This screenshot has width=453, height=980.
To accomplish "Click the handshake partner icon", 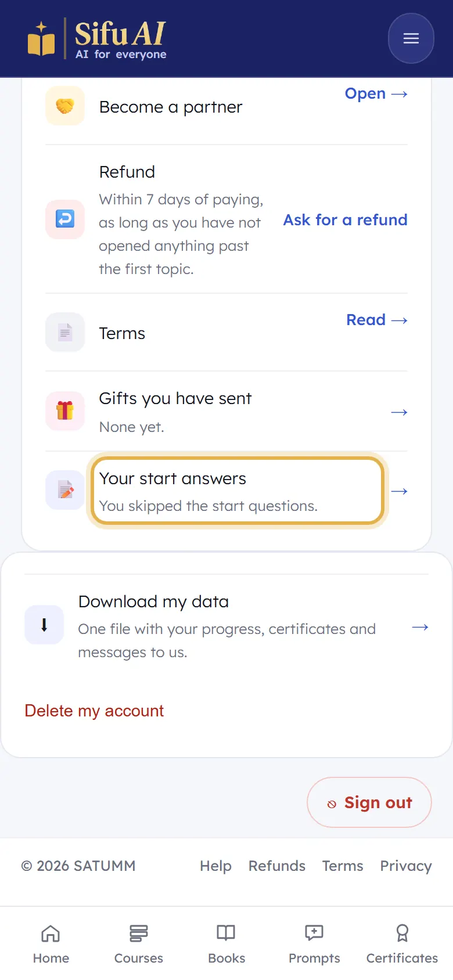I will coord(65,106).
